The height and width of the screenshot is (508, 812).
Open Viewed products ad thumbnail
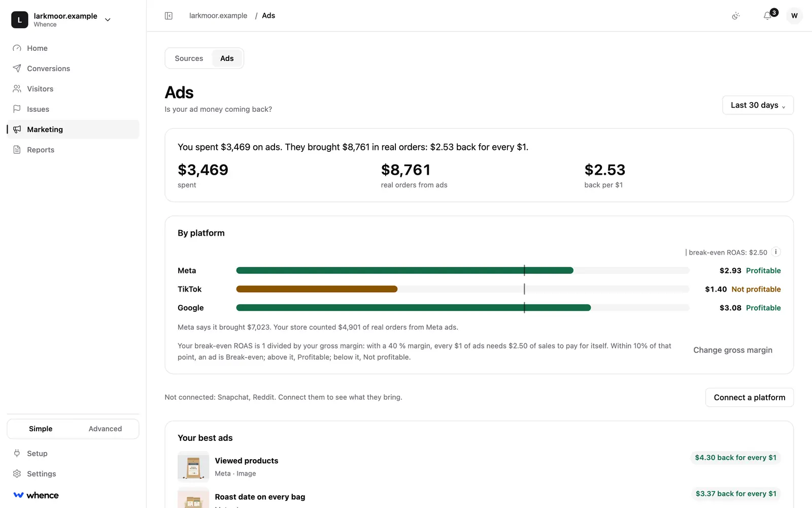[193, 466]
